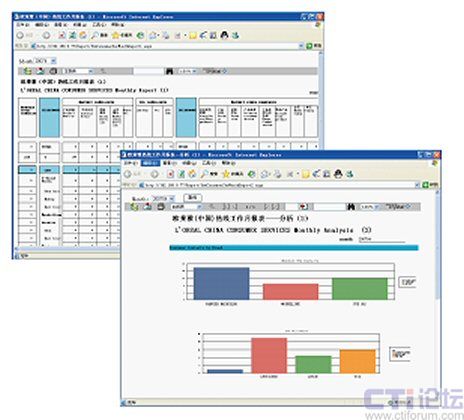
Task: Click the QQ penguin icon in Monthly Analysis window
Action: tap(338, 174)
